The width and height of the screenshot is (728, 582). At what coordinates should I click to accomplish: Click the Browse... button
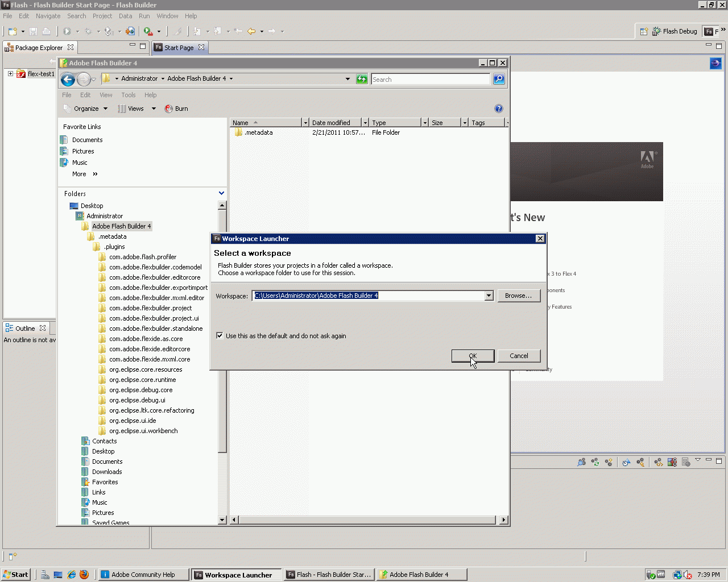(519, 296)
